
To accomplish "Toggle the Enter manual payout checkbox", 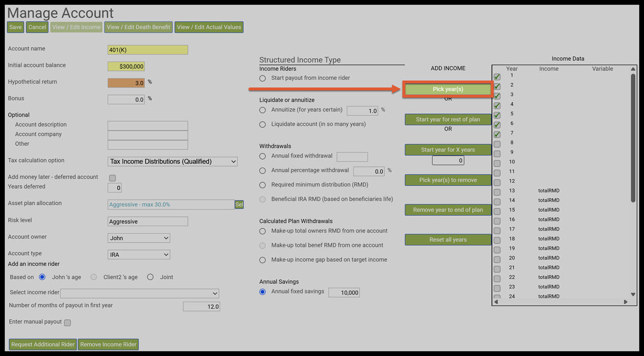I will click(67, 322).
